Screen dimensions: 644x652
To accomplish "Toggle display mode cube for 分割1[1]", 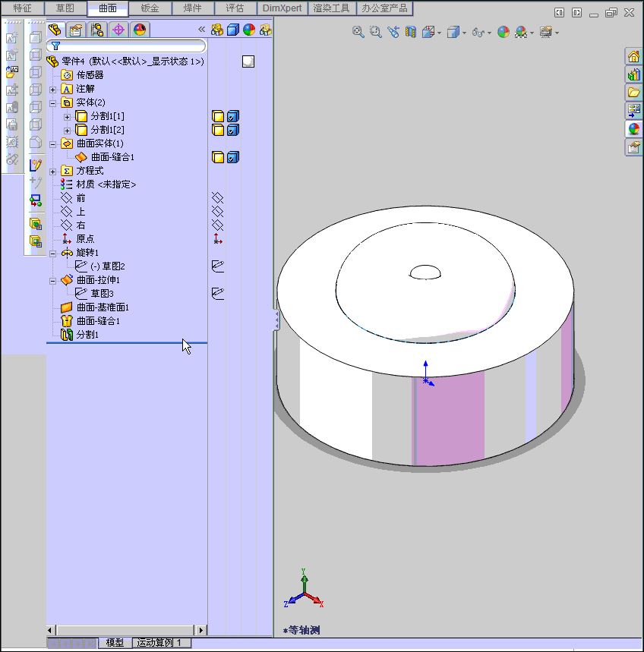I will point(233,116).
